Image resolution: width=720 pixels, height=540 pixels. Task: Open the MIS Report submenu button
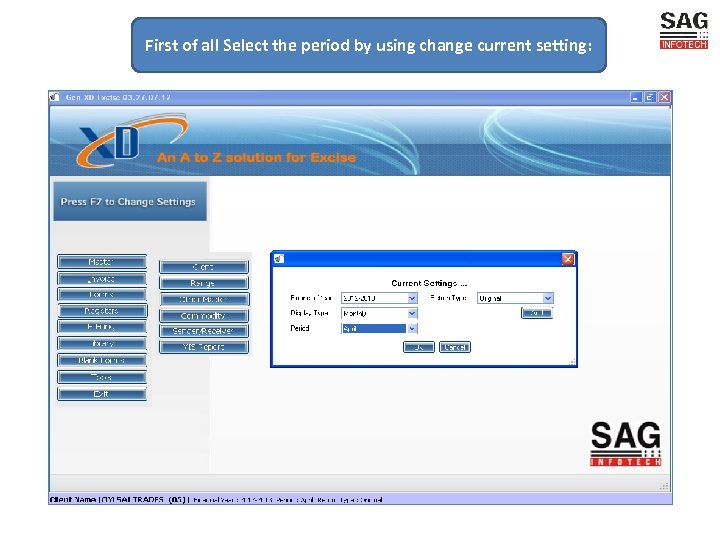click(x=204, y=347)
